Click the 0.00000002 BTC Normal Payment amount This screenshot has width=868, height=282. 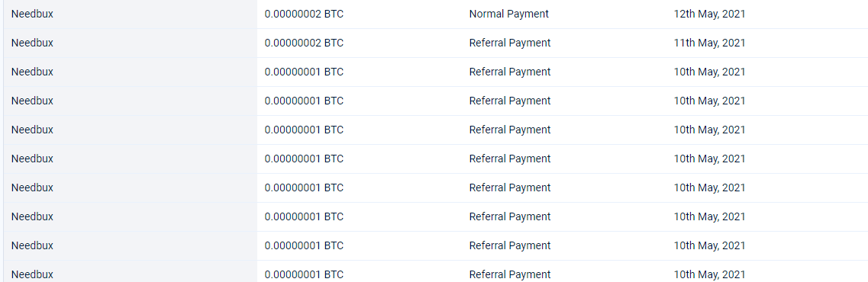click(304, 14)
